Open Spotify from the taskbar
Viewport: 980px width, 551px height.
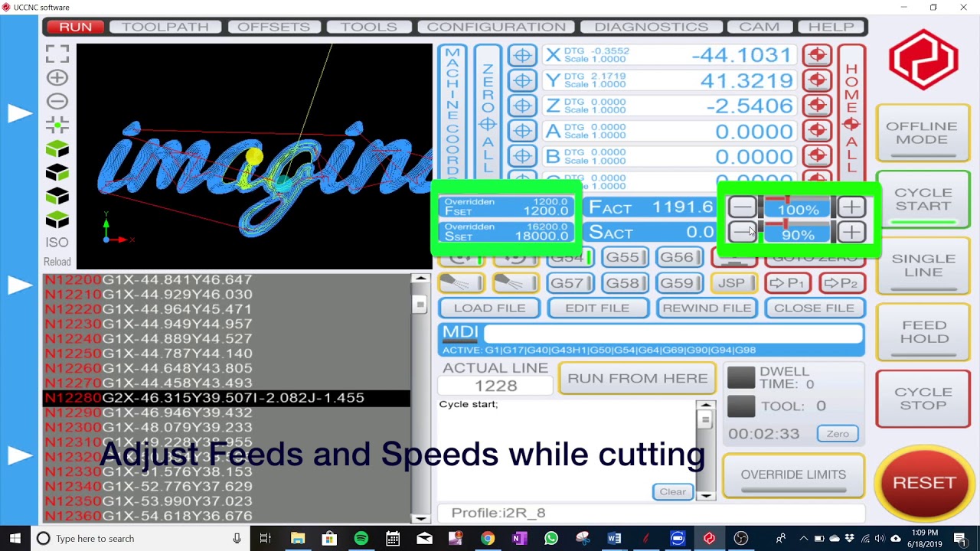(361, 539)
